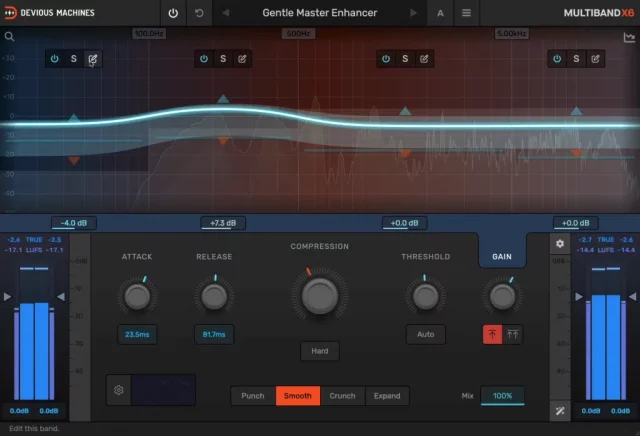The height and width of the screenshot is (436, 640).
Task: Click the Auto threshold button
Action: [425, 334]
